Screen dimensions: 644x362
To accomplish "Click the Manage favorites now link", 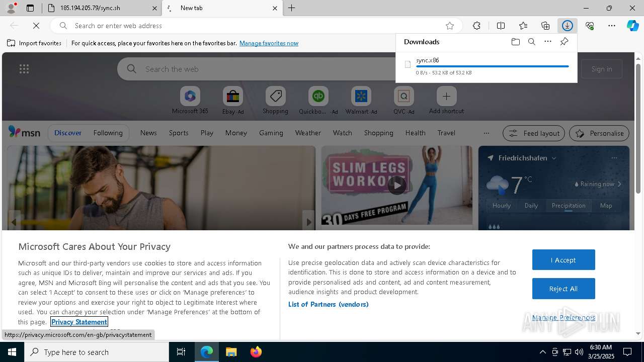I will click(x=269, y=43).
